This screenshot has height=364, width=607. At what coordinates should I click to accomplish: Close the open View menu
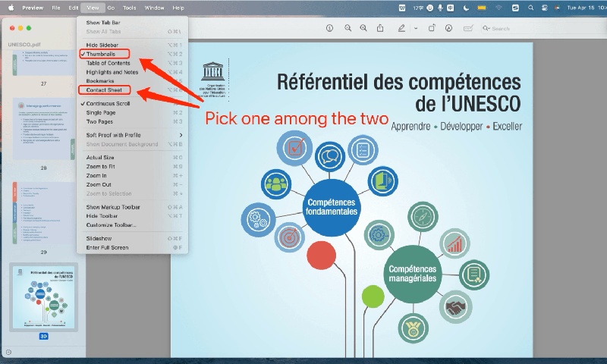pos(93,8)
